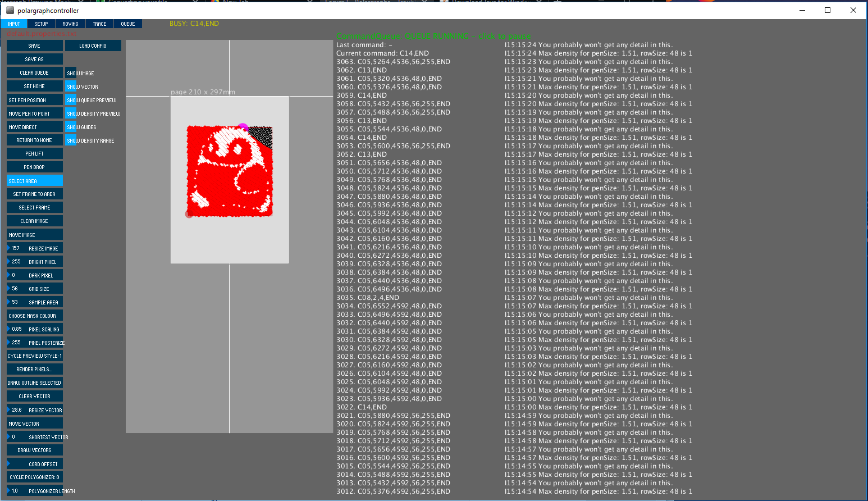Screen dimensions: 868x501
Task: Click SAVE AS button
Action: 35,59
